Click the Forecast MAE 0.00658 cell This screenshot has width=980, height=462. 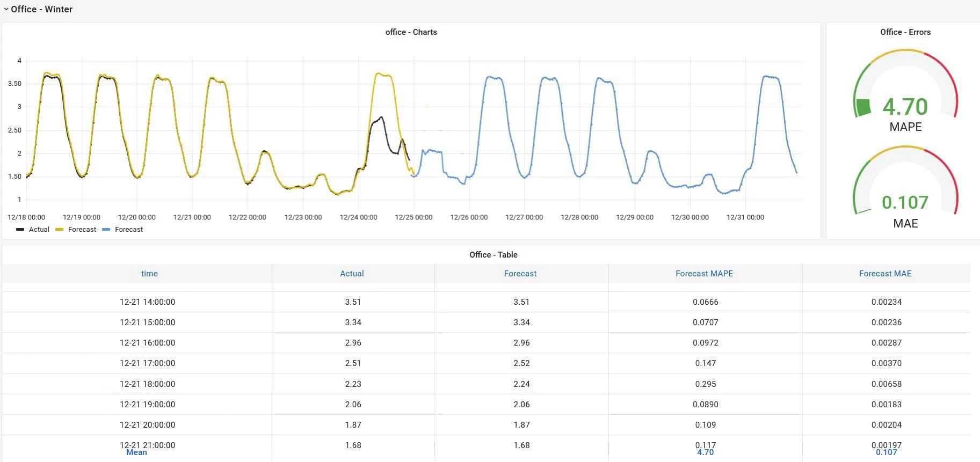(x=887, y=384)
